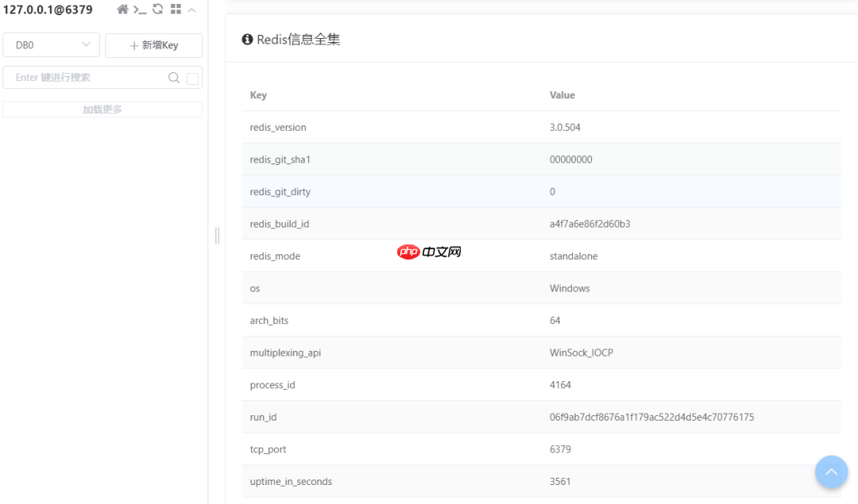The height and width of the screenshot is (504, 858).
Task: Click the 加载更多 load more button
Action: tap(102, 108)
